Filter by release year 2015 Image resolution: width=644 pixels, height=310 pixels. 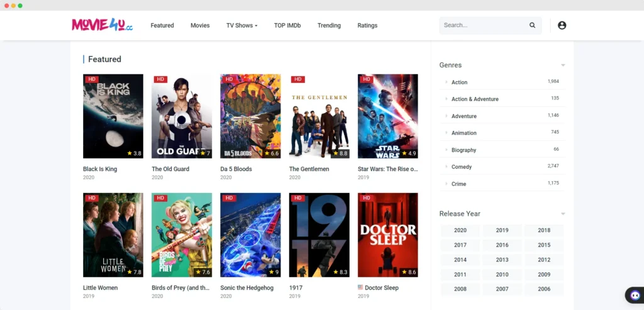point(544,245)
